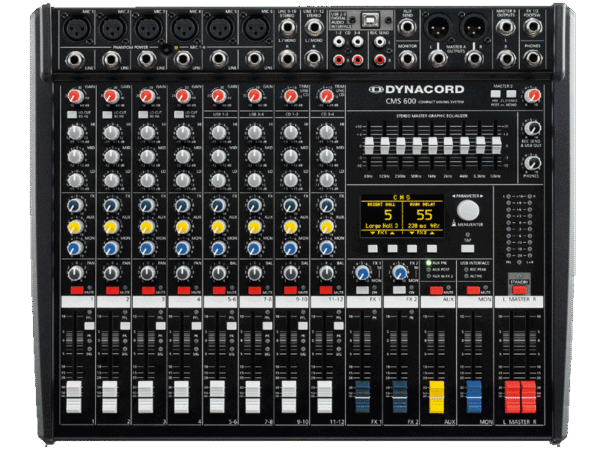Switch FX 2 ON button
The image size is (600, 450).
[399, 290]
